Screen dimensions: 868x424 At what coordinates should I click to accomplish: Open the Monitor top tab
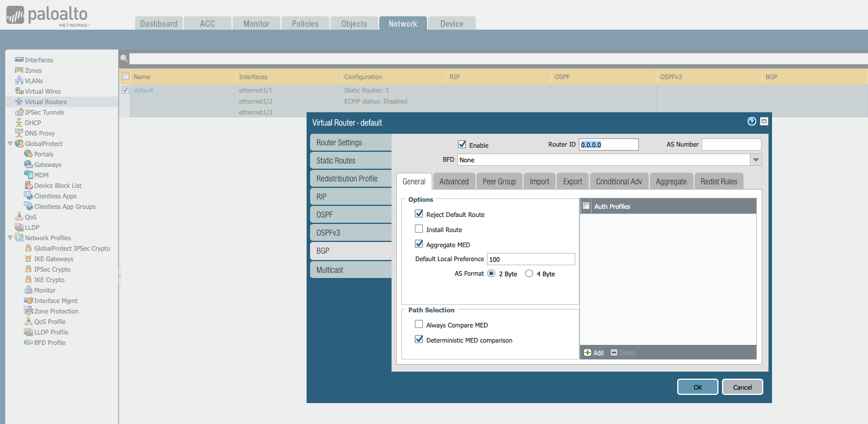(257, 23)
